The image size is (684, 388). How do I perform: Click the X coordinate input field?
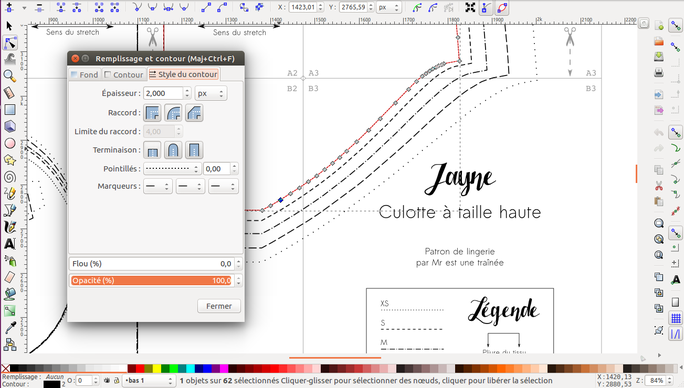[x=302, y=7]
